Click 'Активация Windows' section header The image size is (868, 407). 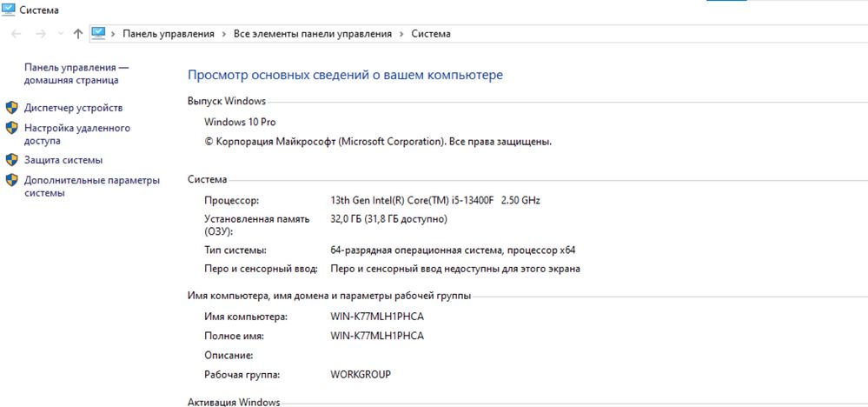pos(234,402)
